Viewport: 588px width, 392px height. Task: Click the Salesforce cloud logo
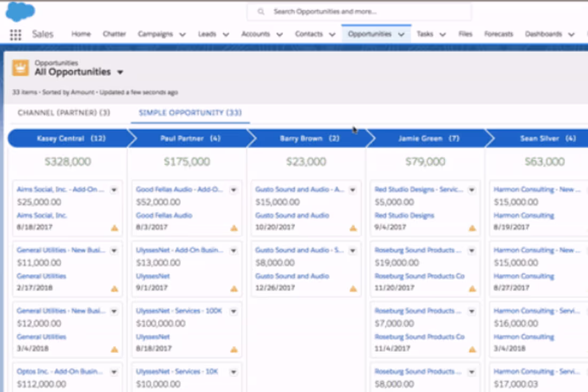pyautogui.click(x=19, y=12)
